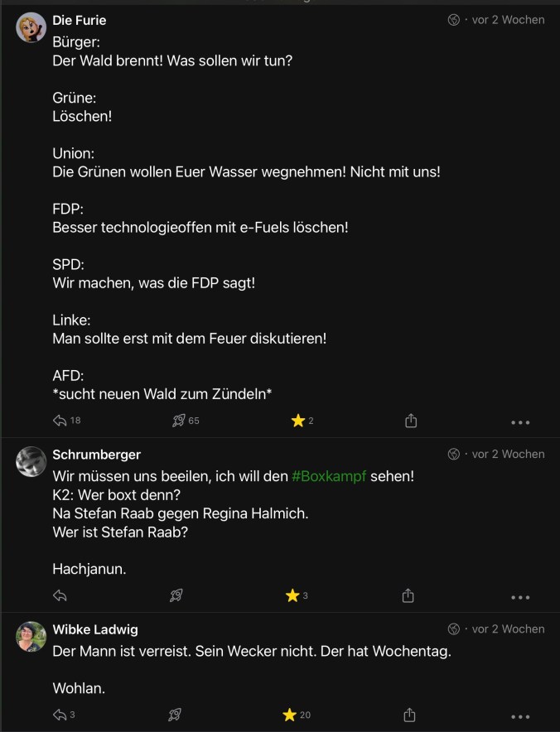Click Die Furie's profile avatar
This screenshot has width=560, height=732.
(31, 27)
